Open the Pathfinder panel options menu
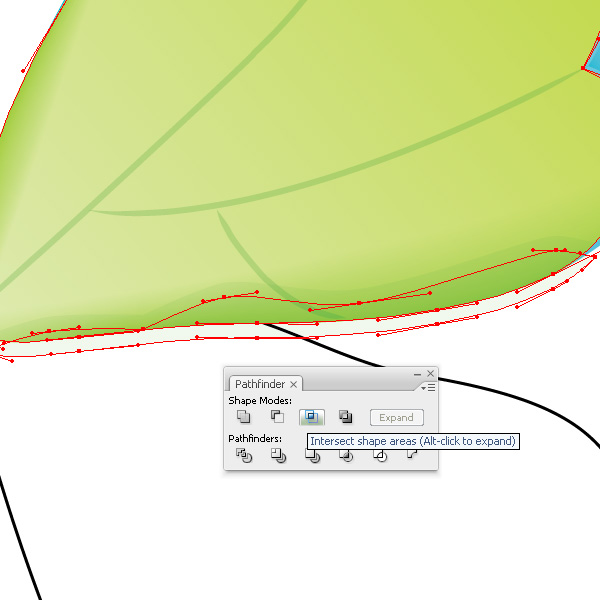 click(x=428, y=388)
